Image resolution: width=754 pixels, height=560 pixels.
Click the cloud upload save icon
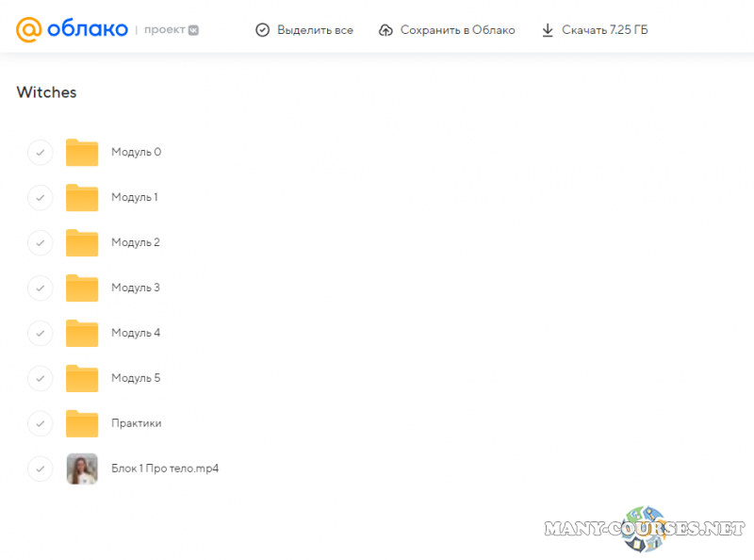click(385, 30)
